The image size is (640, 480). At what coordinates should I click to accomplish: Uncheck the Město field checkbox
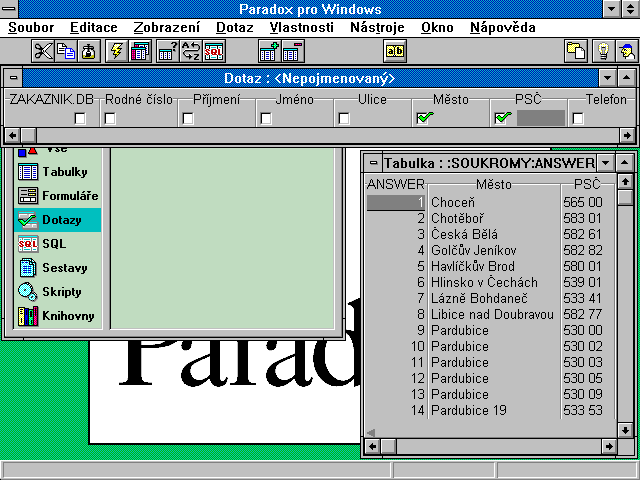pyautogui.click(x=423, y=118)
